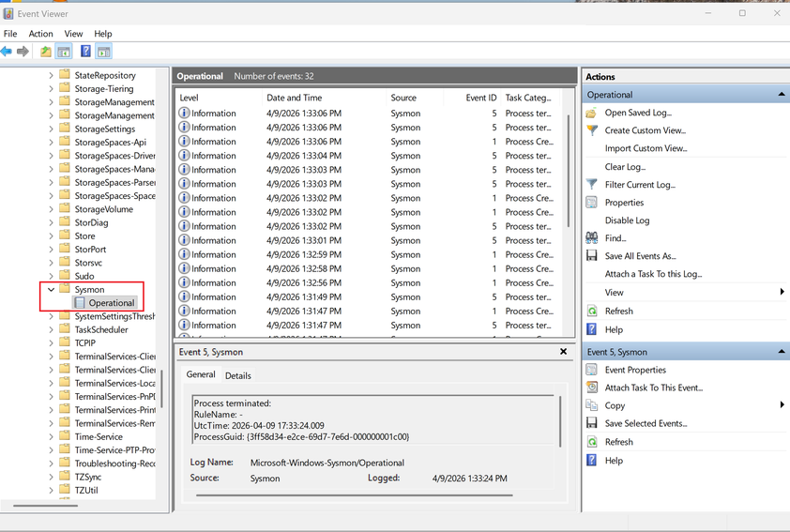Click the Event Properties icon
Viewport: 790px width, 532px height.
click(591, 370)
